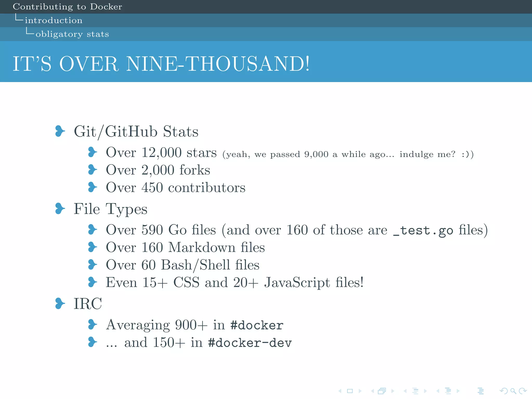Screen dimensions: 532x399
Task: Click the stacked frames navigation icon
Action: (x=382, y=391)
